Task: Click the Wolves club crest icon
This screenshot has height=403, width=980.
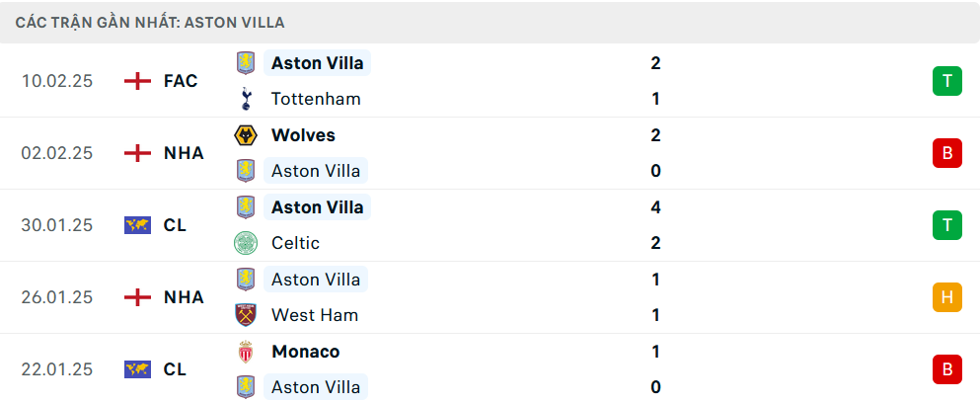Action: coord(245,135)
